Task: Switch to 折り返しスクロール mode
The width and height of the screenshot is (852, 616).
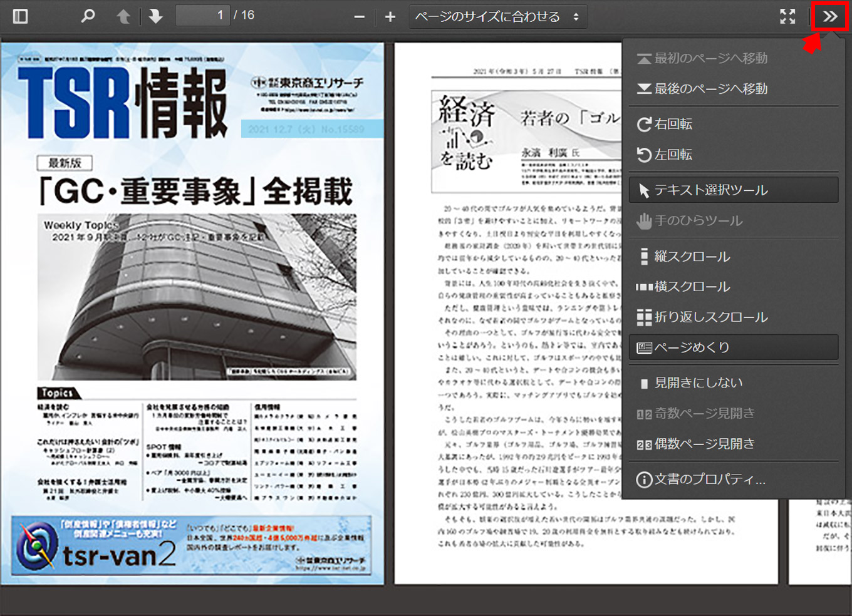Action: coord(734,317)
